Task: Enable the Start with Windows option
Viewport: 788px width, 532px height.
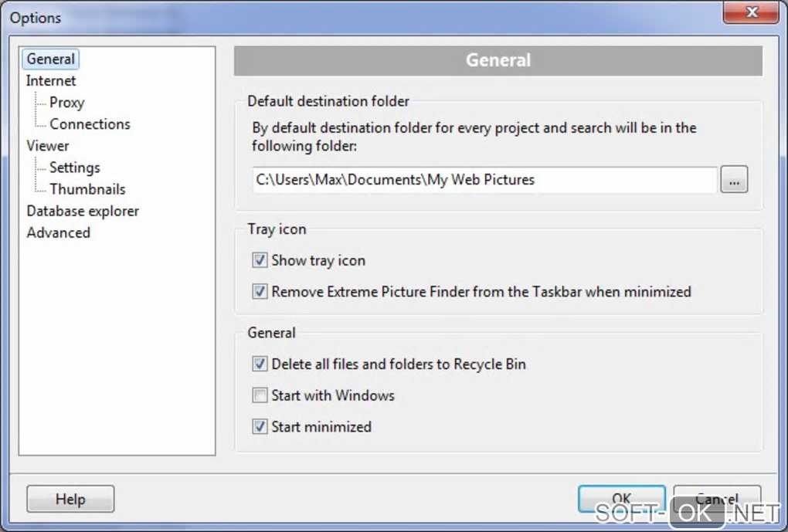Action: pyautogui.click(x=260, y=396)
